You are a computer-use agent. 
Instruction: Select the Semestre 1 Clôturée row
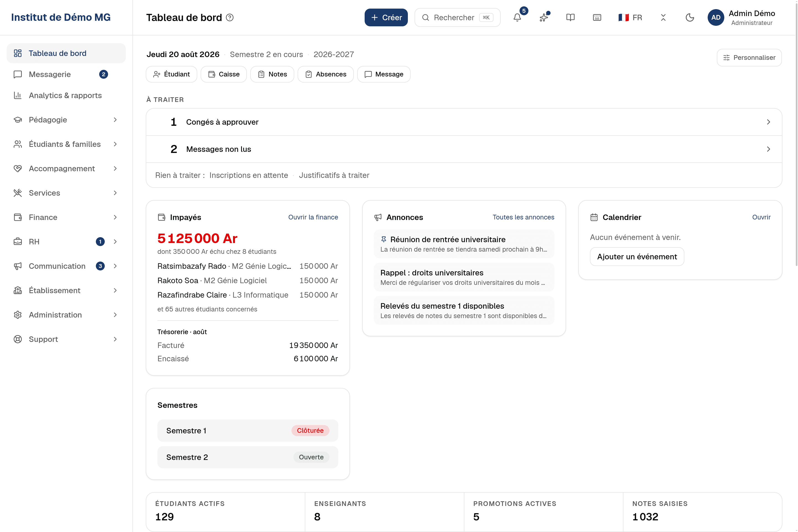(248, 431)
